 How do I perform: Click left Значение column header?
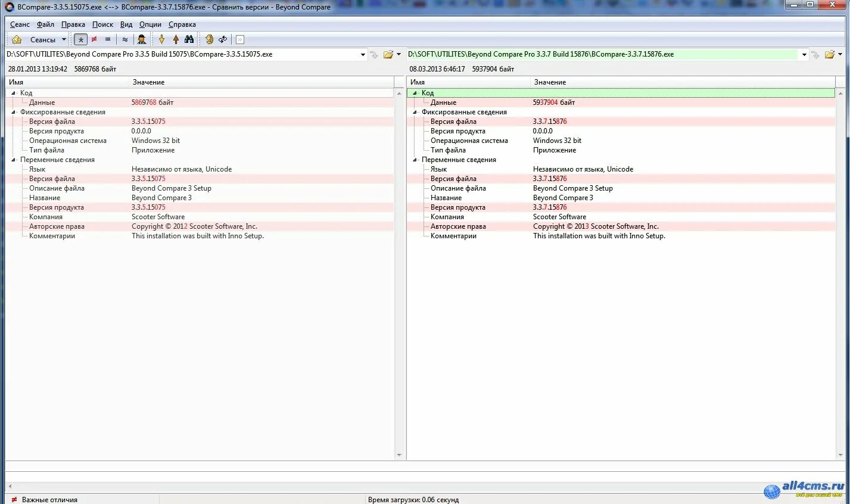261,82
